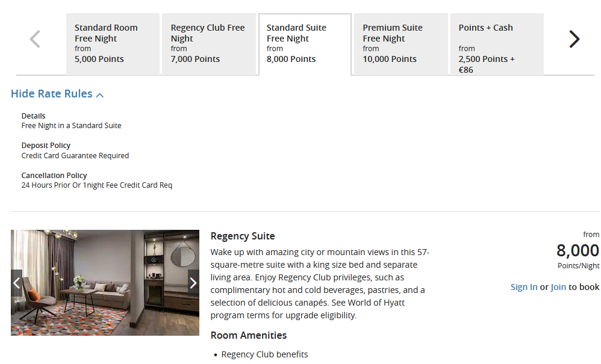Select the Points + Cash tab
The image size is (601, 364).
coord(497,44)
